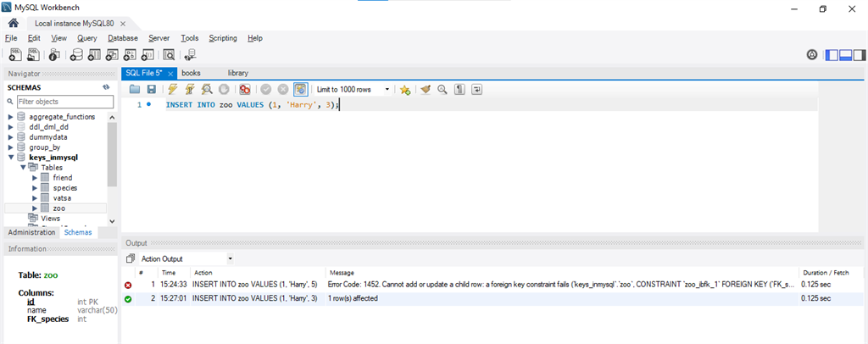This screenshot has width=868, height=344.
Task: Switch to the library tab
Action: coord(238,73)
